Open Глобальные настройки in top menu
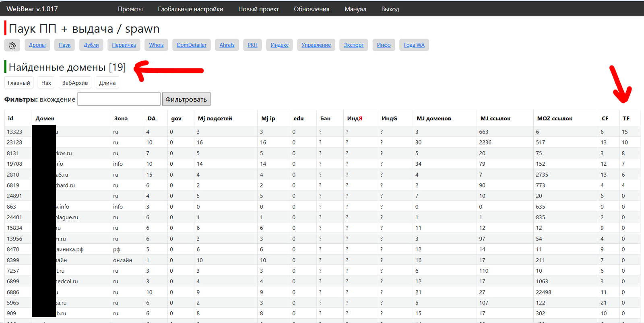The image size is (644, 323). tap(190, 9)
